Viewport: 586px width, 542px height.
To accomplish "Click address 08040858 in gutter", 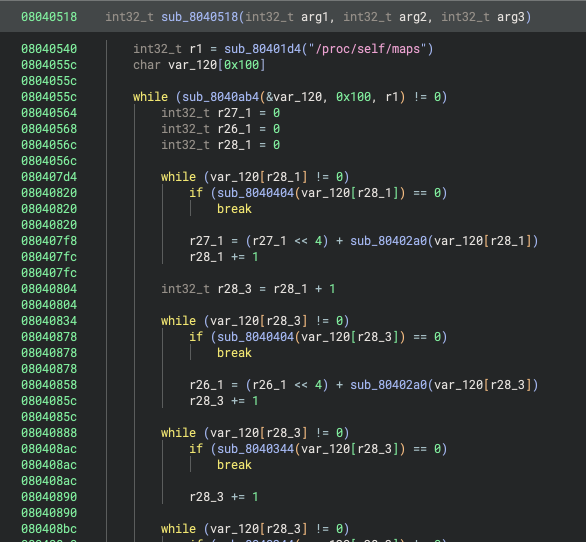I will (49, 385).
